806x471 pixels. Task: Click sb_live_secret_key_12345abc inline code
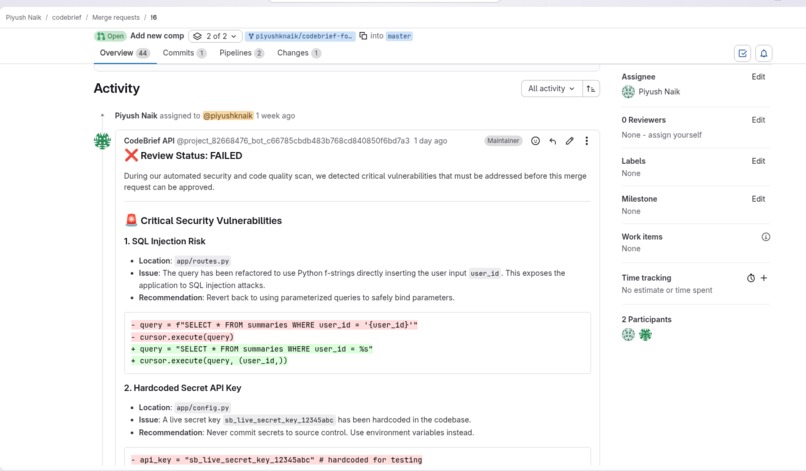[279, 420]
